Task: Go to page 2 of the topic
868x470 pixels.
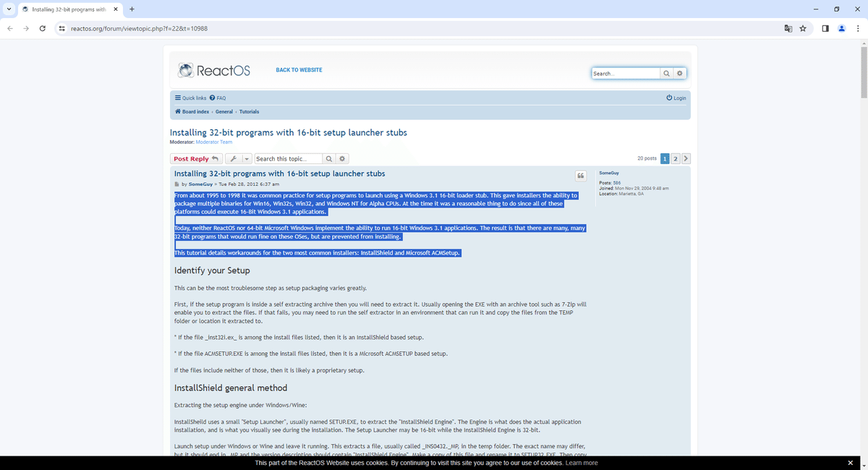Action: (x=676, y=158)
